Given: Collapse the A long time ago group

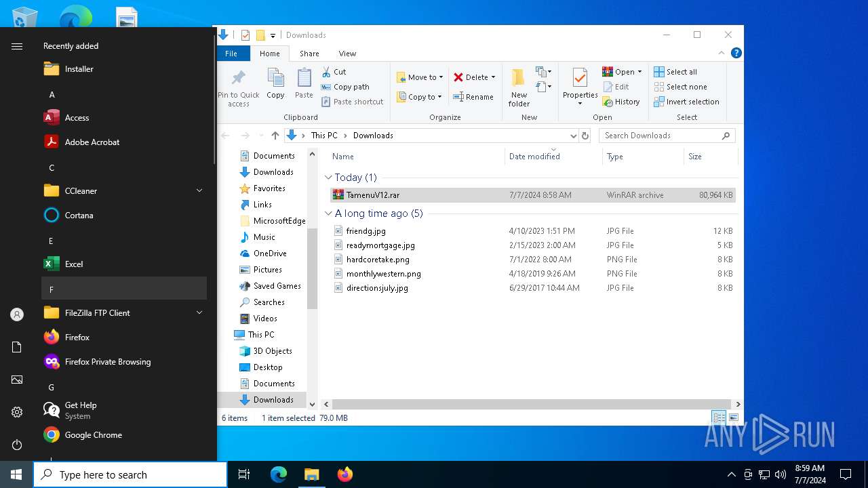Looking at the screenshot, I should pos(328,213).
